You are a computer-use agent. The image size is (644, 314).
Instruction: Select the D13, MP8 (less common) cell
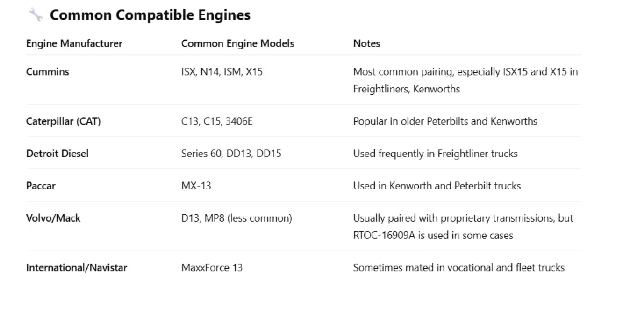coord(236,218)
